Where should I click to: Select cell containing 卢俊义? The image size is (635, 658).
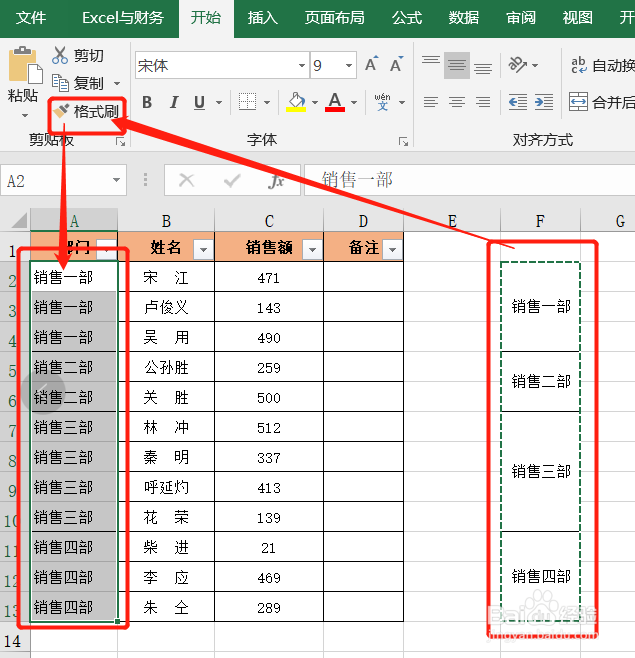[166, 307]
